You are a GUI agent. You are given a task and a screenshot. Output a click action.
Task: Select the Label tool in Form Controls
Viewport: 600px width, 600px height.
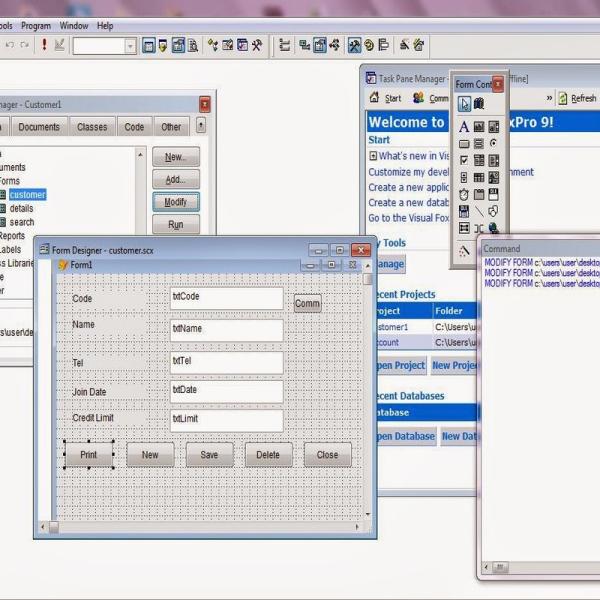click(464, 127)
